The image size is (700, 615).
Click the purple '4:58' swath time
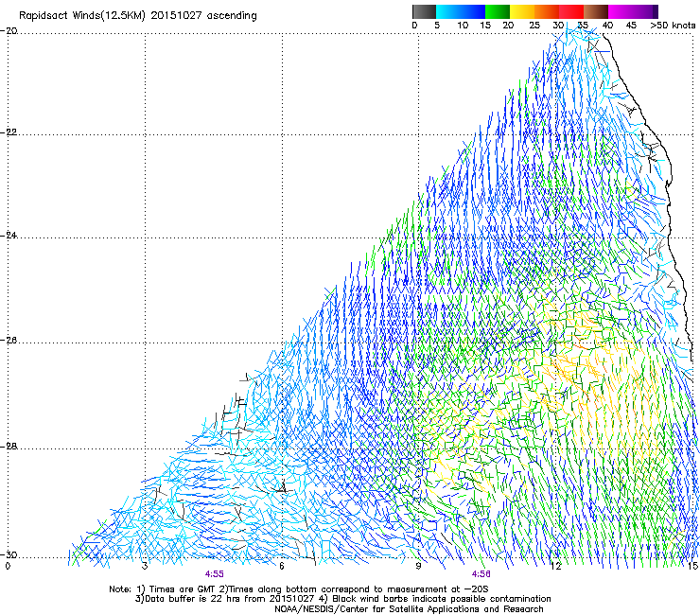tap(481, 574)
